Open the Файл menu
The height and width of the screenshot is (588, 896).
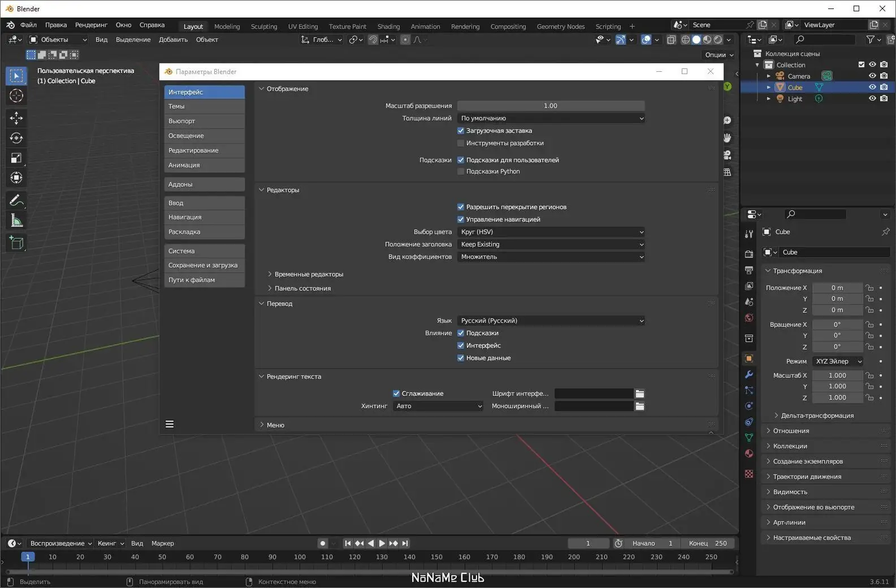point(28,25)
